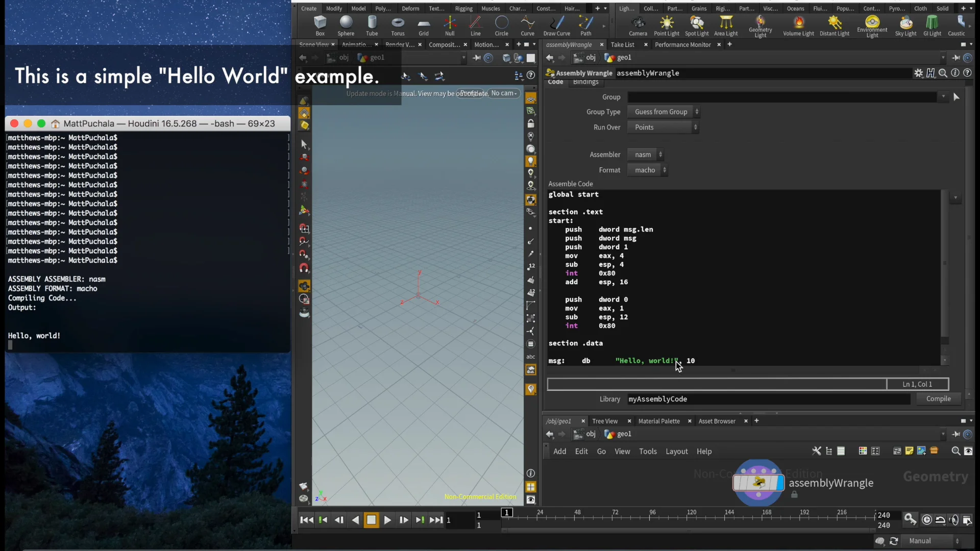Open the network Add menu
This screenshot has width=980, height=551.
click(x=560, y=452)
